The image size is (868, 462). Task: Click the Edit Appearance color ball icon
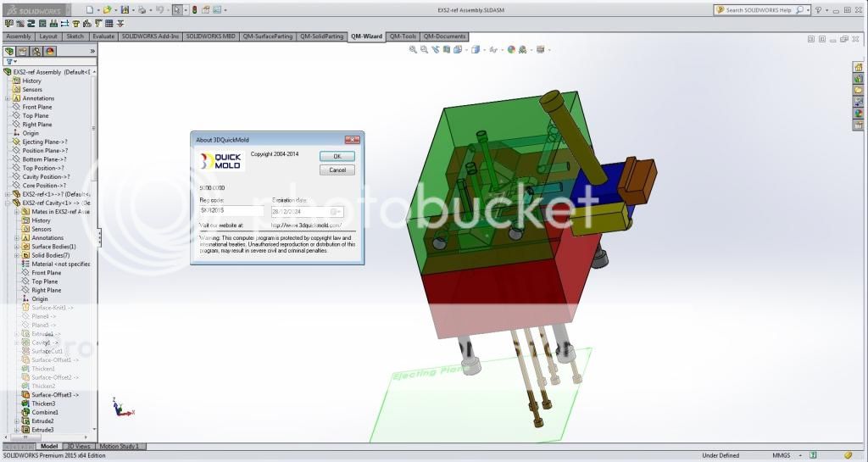pyautogui.click(x=511, y=50)
